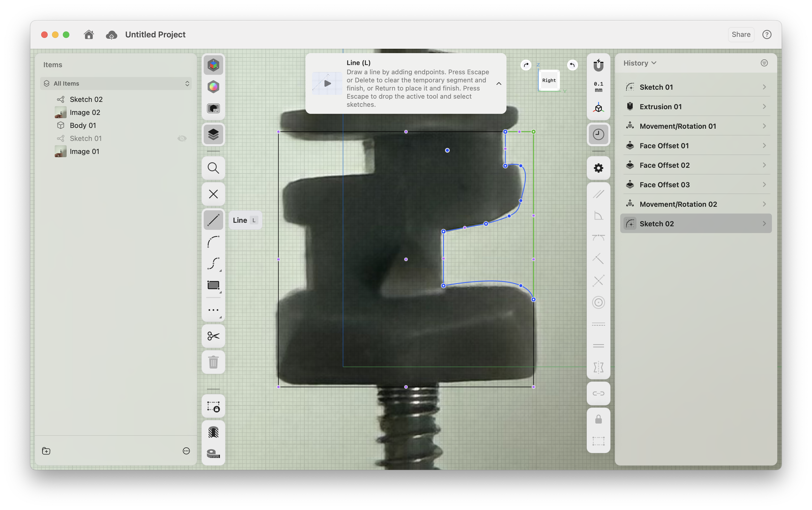812x510 pixels.
Task: Click the trash Delete icon
Action: (x=213, y=362)
